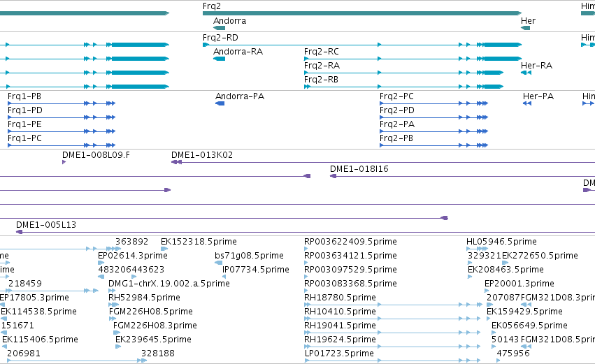Open the HL05946.5prime EST label
The height and width of the screenshot is (364, 595).
coord(501,242)
